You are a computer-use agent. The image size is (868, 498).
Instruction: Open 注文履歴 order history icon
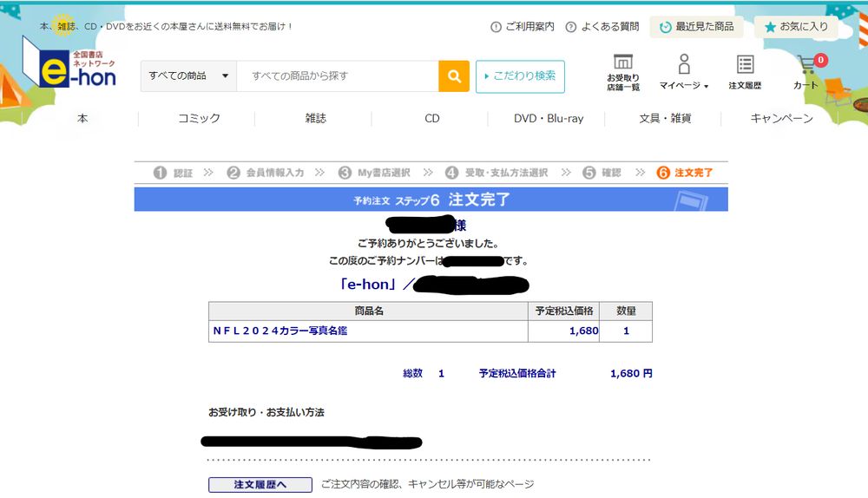(x=745, y=64)
